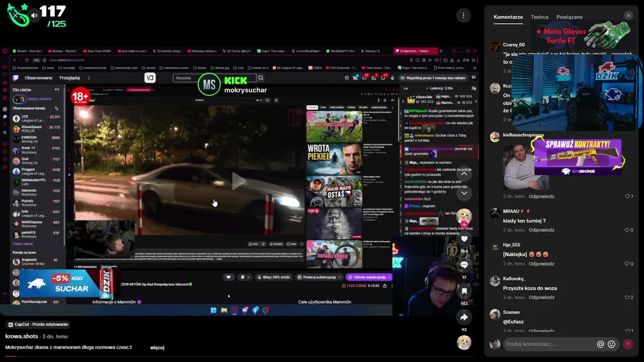Bookmark this video to favorites

point(464,291)
